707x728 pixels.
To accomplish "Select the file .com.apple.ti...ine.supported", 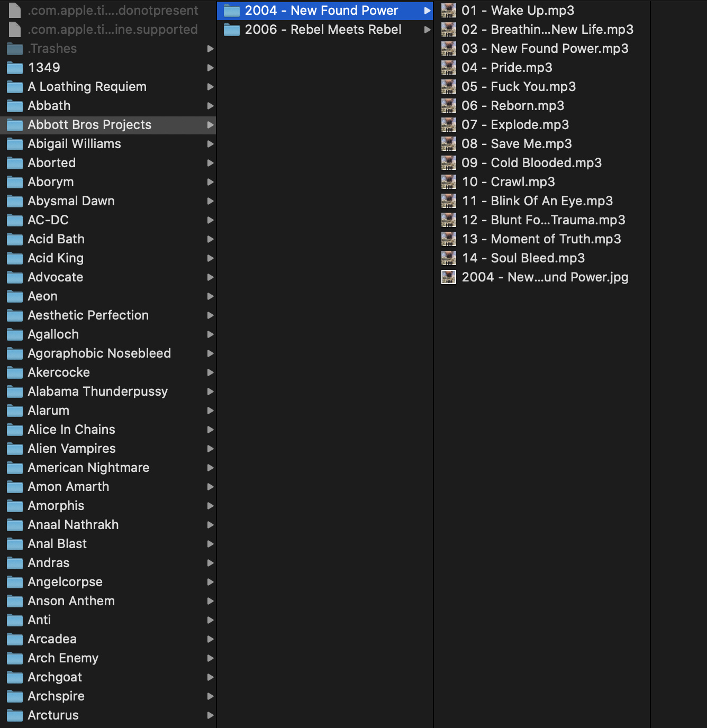I will [108, 30].
